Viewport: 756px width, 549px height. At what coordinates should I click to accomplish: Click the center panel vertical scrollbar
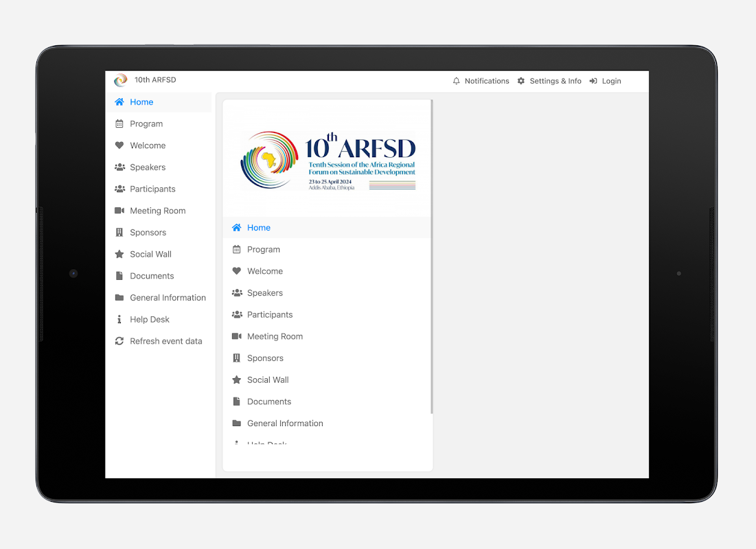click(431, 257)
